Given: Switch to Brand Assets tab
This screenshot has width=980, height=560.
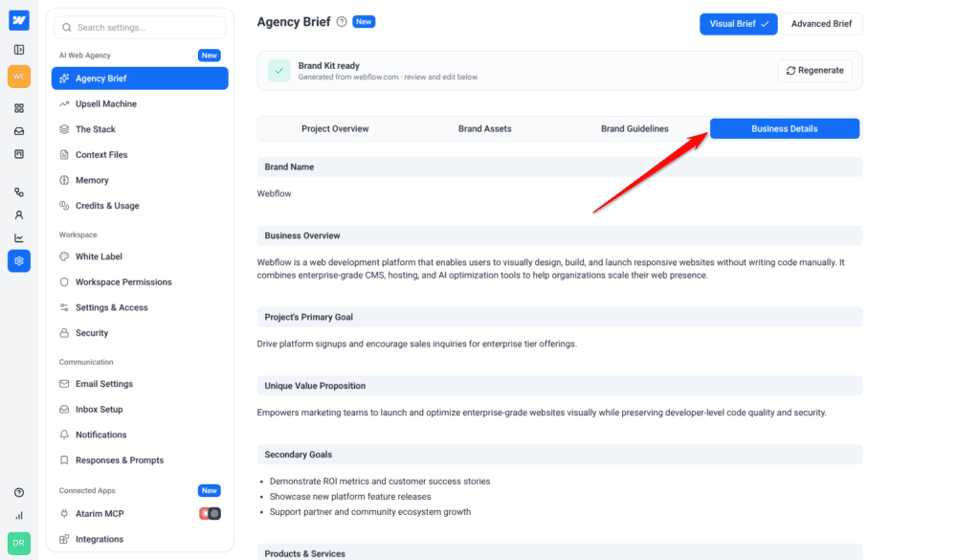Looking at the screenshot, I should pyautogui.click(x=484, y=128).
